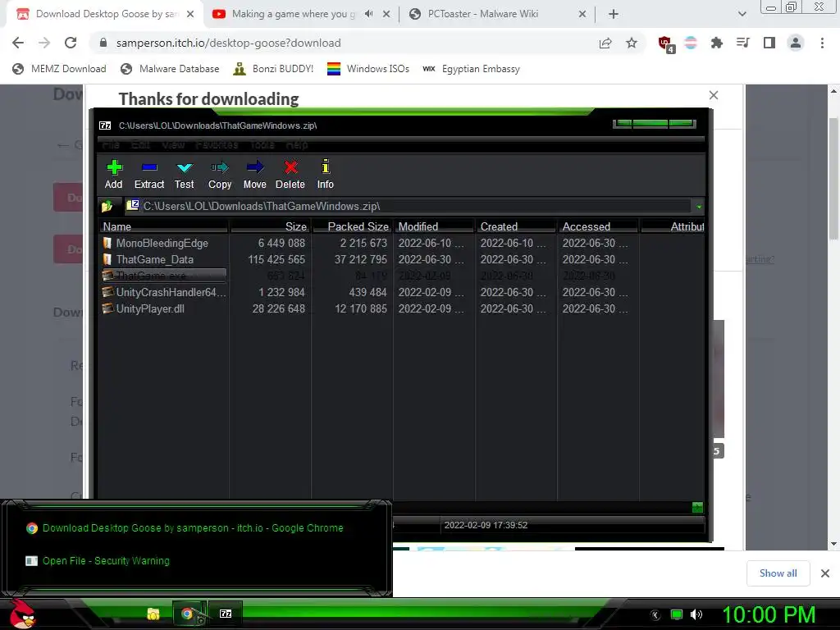This screenshot has width=840, height=630.
Task: Open the media control icon in Chrome toolbar
Action: 743,43
